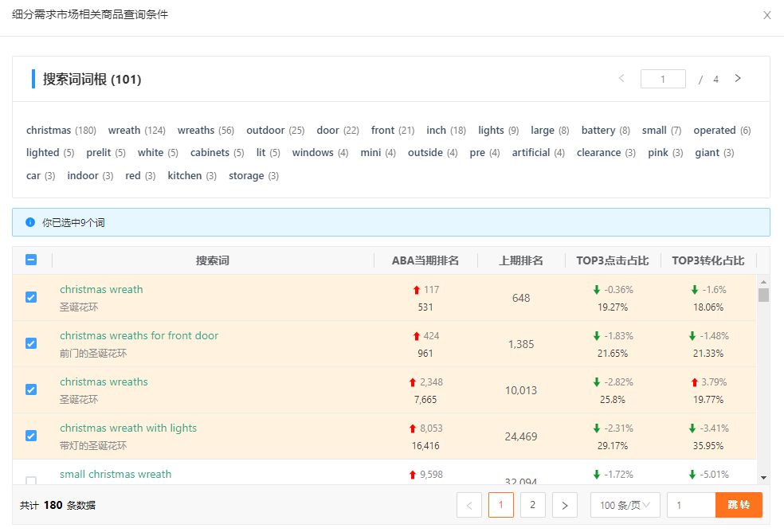The height and width of the screenshot is (532, 784).
Task: Go to previous page of search word roots
Action: 621,79
